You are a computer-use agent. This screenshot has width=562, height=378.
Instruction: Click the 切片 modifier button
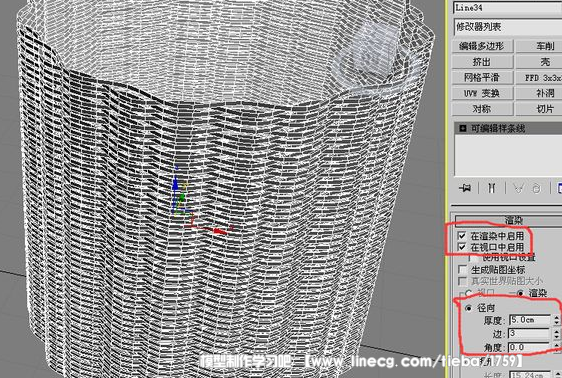539,109
